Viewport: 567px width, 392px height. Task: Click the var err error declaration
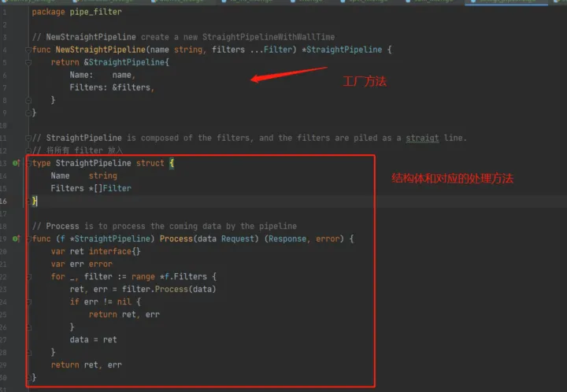[82, 264]
